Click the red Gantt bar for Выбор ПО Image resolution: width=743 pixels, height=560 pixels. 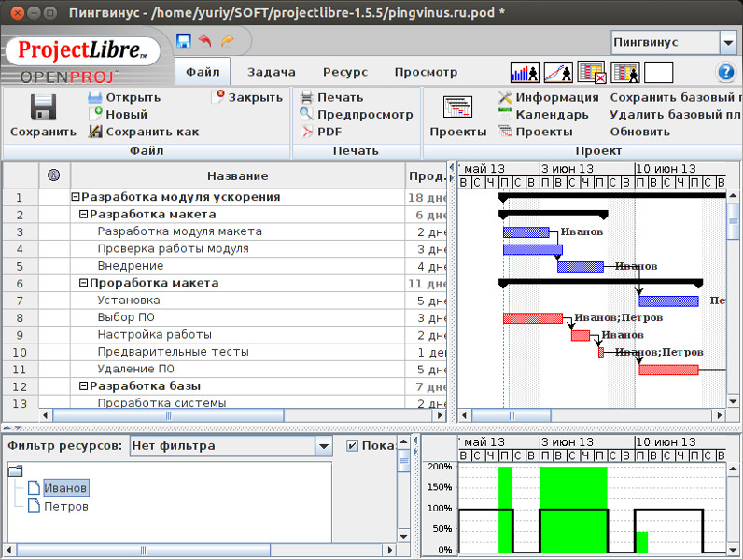pyautogui.click(x=533, y=318)
